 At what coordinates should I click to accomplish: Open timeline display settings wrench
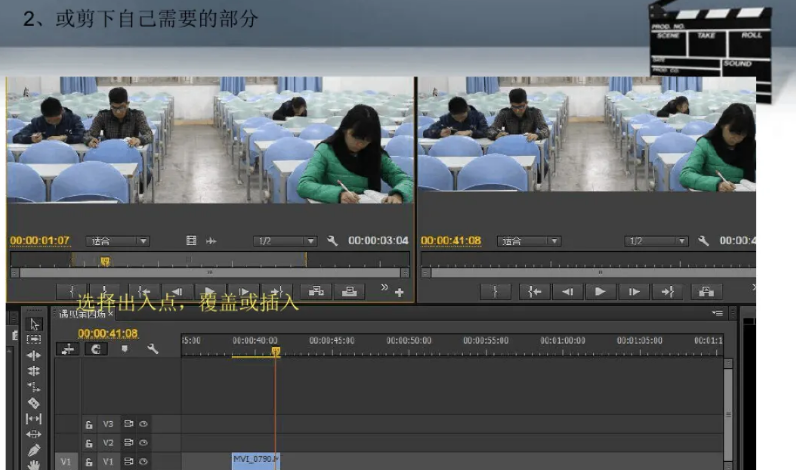pyautogui.click(x=152, y=349)
